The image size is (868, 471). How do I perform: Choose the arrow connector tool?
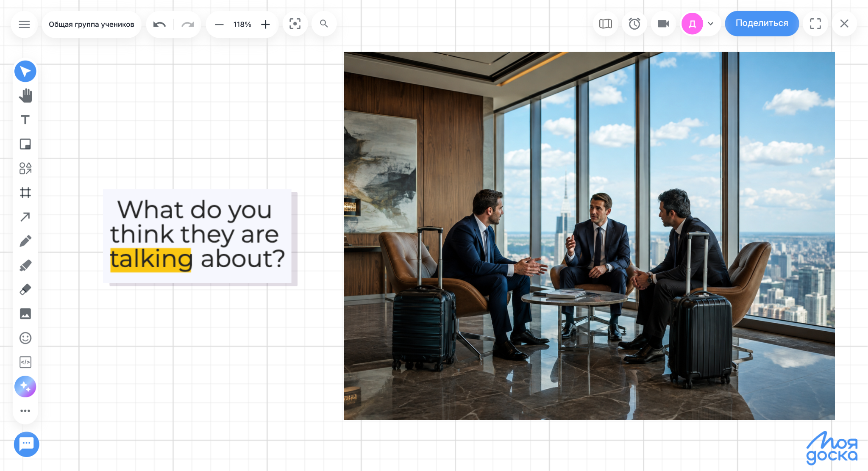25,217
